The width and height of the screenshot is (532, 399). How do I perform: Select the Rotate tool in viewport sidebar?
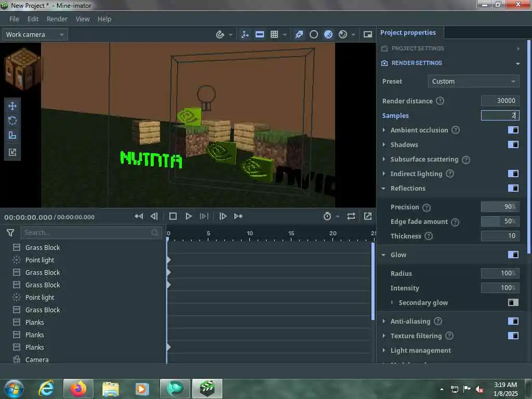12,121
